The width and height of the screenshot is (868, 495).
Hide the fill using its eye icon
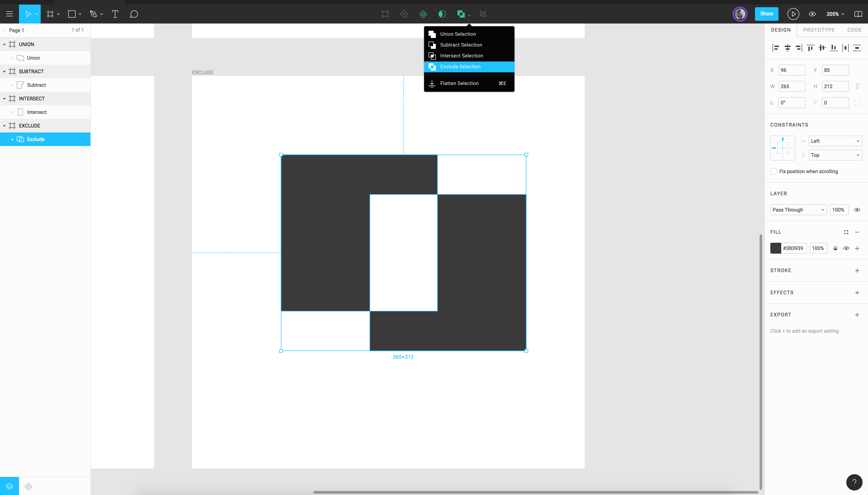[x=846, y=248]
